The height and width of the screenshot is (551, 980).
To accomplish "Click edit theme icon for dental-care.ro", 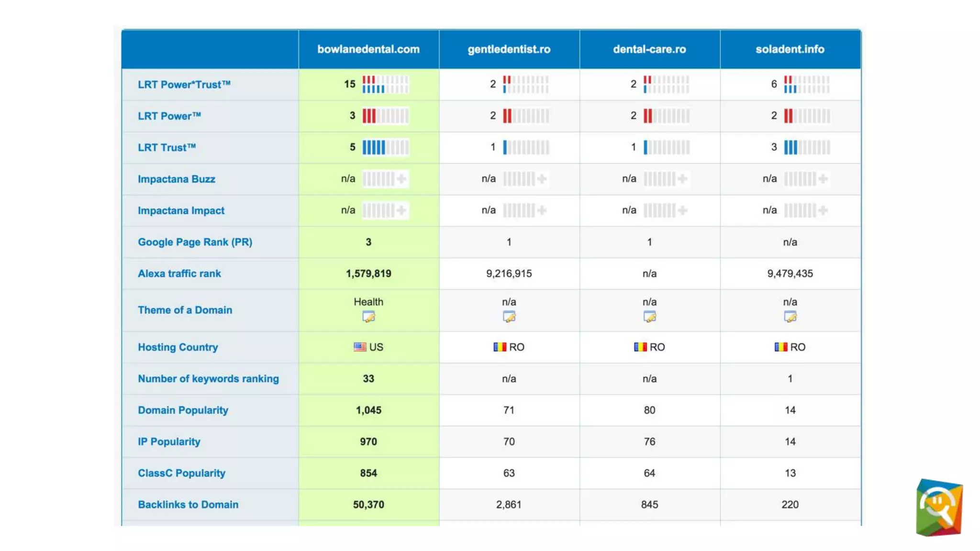I will pos(649,317).
